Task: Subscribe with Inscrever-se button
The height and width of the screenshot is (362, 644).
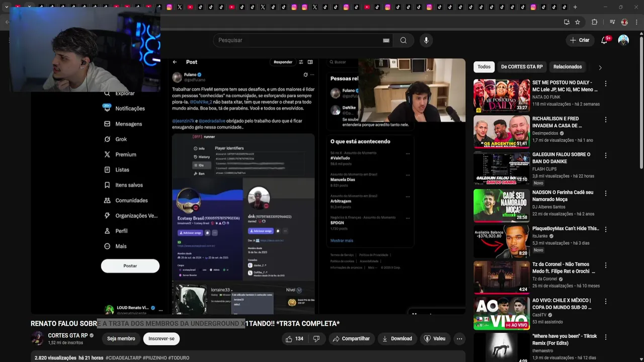Action: 162,339
